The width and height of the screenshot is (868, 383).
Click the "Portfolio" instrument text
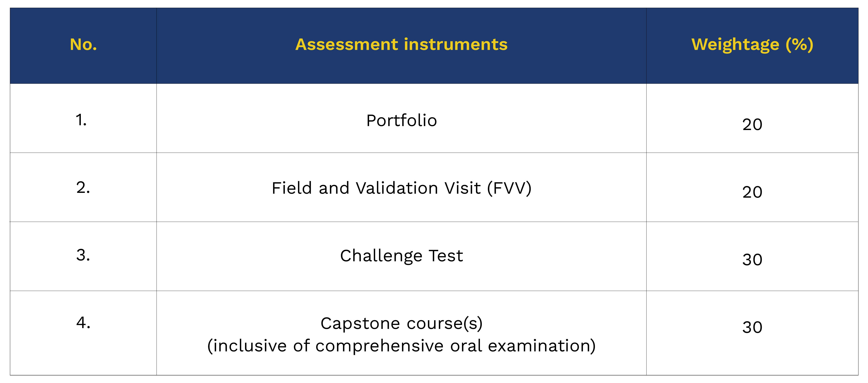point(401,121)
